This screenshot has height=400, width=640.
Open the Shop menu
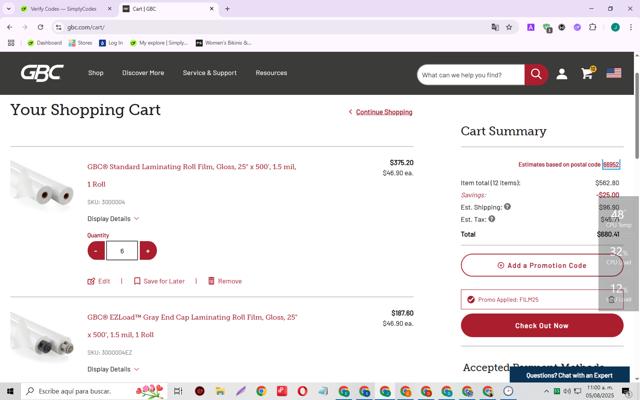point(96,73)
